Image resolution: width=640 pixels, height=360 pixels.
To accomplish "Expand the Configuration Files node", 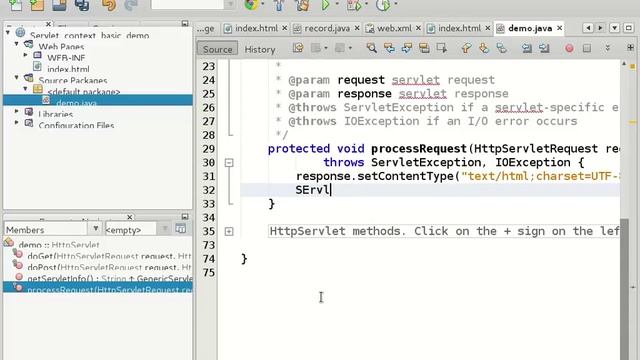I will [16, 122].
